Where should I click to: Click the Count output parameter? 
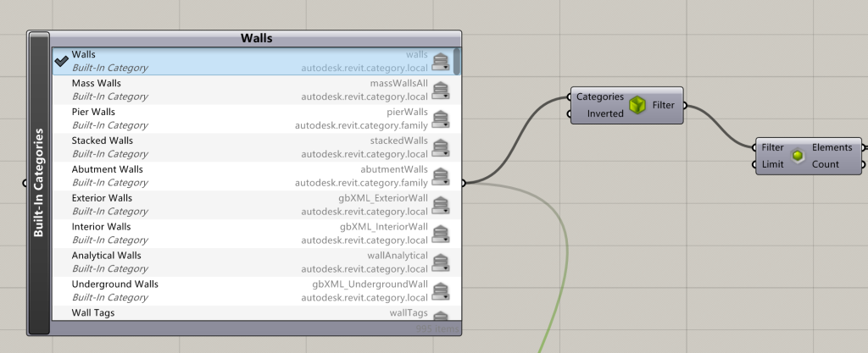click(x=826, y=164)
